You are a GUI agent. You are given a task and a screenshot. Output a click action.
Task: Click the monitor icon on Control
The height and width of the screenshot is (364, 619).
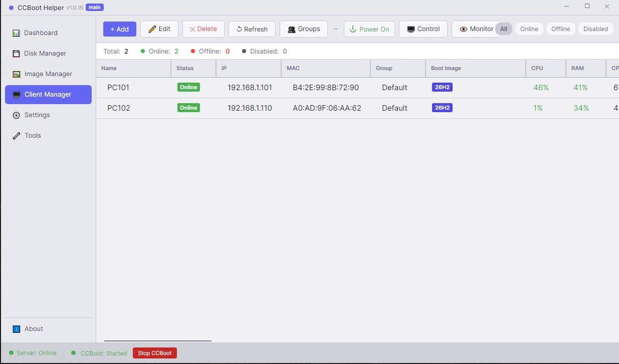[x=410, y=29]
